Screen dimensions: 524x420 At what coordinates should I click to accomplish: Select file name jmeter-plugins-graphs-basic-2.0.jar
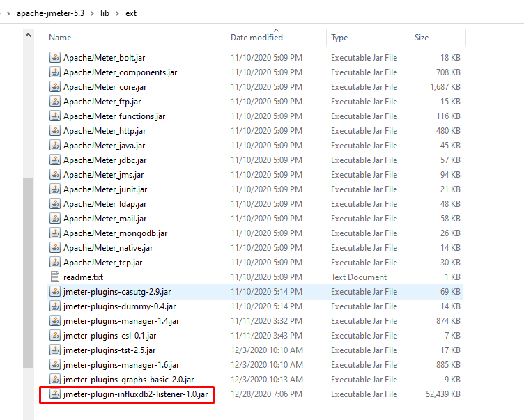129,380
